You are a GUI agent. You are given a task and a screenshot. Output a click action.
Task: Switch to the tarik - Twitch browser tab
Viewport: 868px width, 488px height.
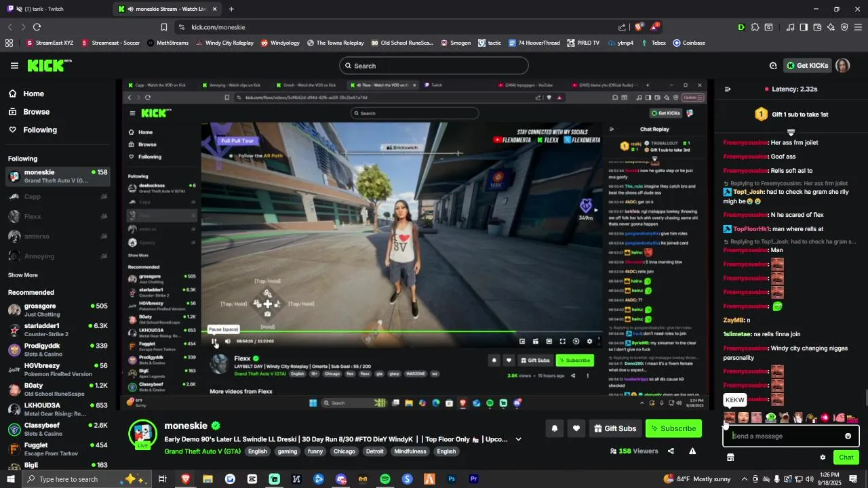[54, 9]
